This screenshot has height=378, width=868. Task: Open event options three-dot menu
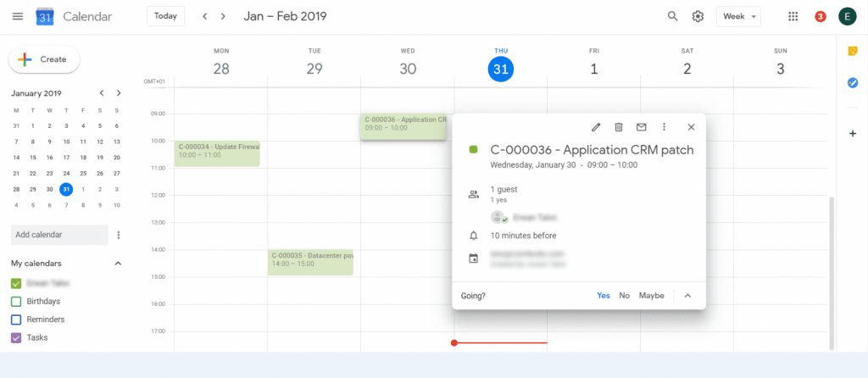[665, 127]
